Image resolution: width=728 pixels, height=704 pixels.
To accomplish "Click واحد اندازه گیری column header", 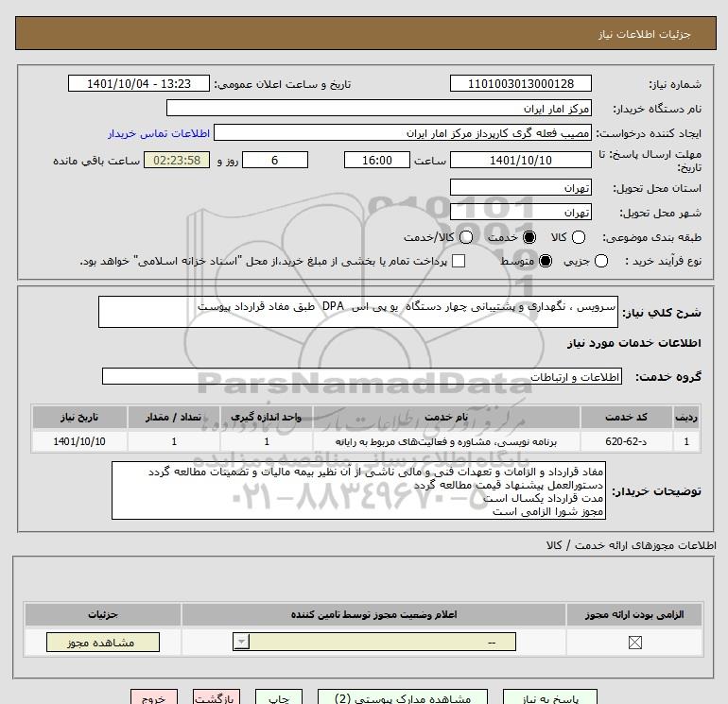I will tap(266, 417).
